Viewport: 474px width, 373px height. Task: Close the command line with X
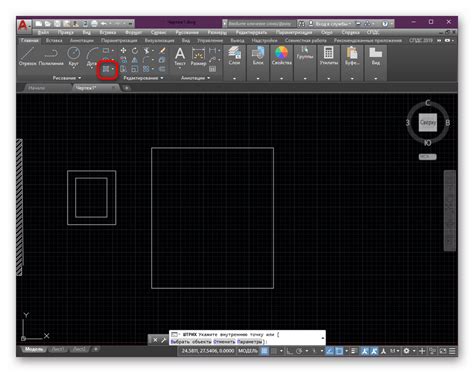(x=155, y=340)
